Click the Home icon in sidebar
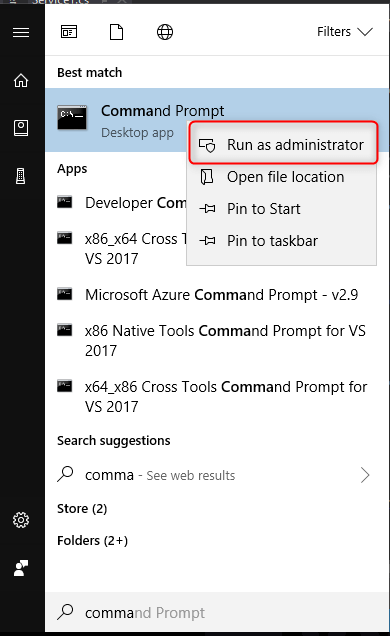Image resolution: width=390 pixels, height=636 pixels. coord(21,80)
